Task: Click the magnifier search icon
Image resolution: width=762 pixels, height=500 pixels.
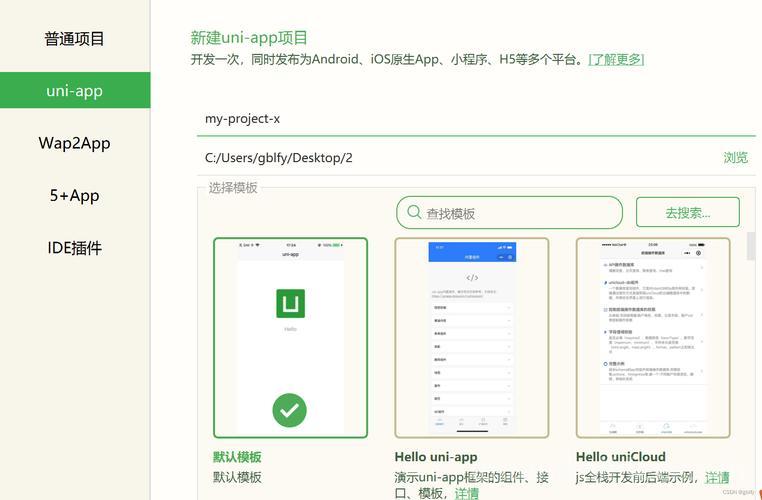Action: [x=414, y=212]
